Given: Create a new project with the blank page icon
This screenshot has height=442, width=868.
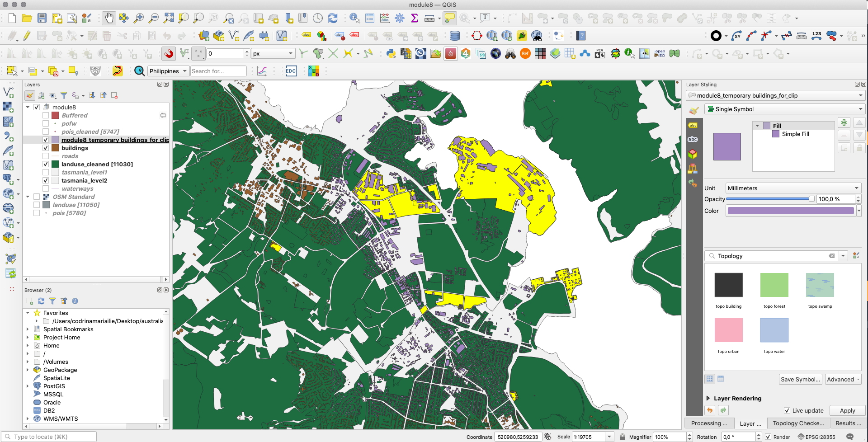Looking at the screenshot, I should coord(12,18).
